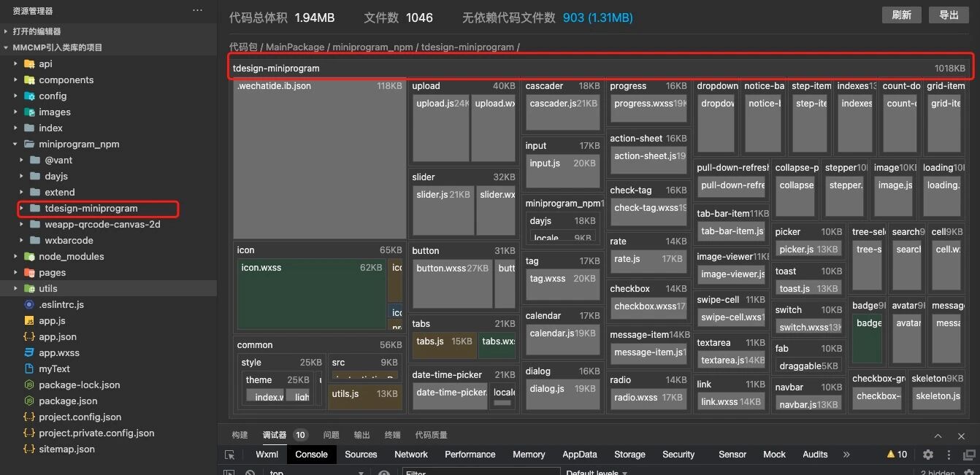
Task: Switch to the 问题 panel tab
Action: coord(331,435)
